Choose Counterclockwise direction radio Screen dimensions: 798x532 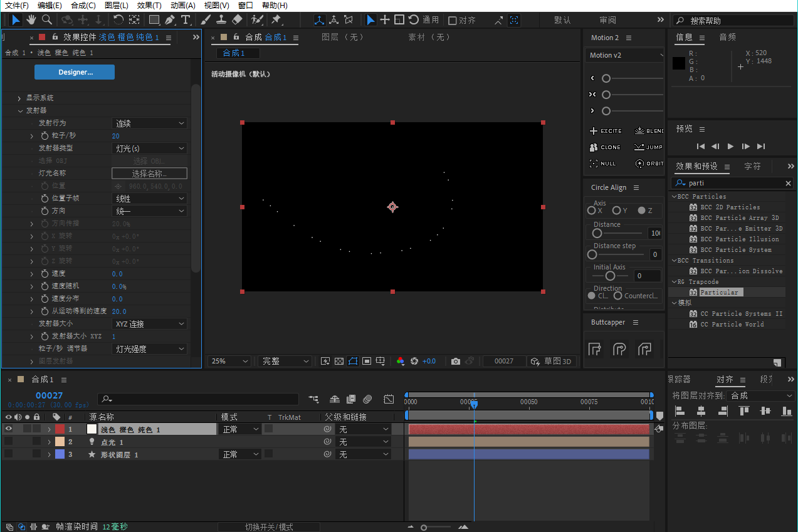(618, 296)
